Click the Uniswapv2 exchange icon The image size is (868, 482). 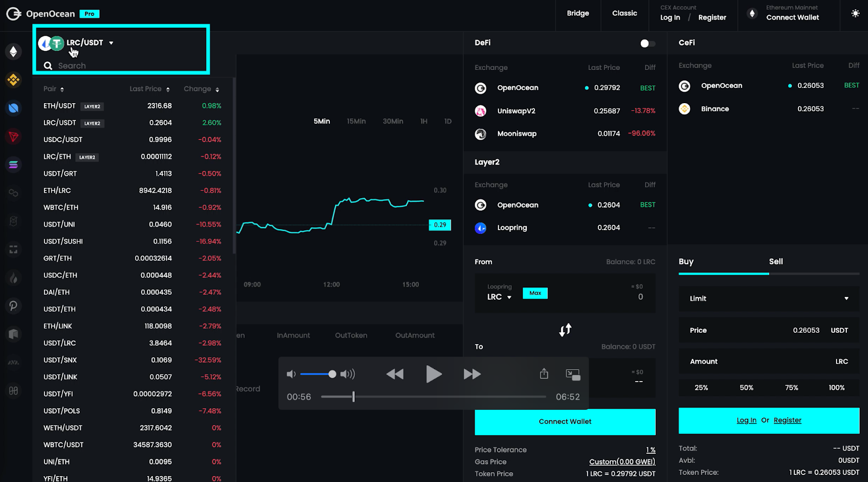click(481, 111)
